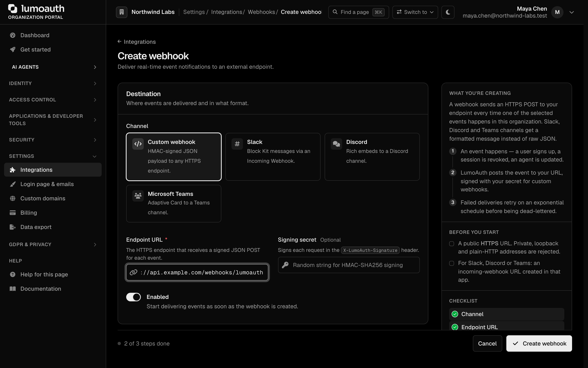Click the Custom webhook code brackets icon
The width and height of the screenshot is (588, 368).
pyautogui.click(x=138, y=144)
